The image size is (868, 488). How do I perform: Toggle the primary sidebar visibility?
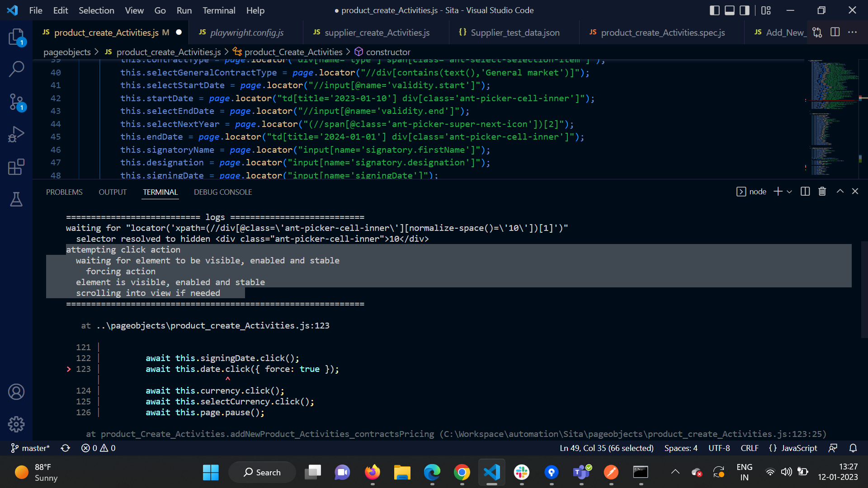[714, 10]
